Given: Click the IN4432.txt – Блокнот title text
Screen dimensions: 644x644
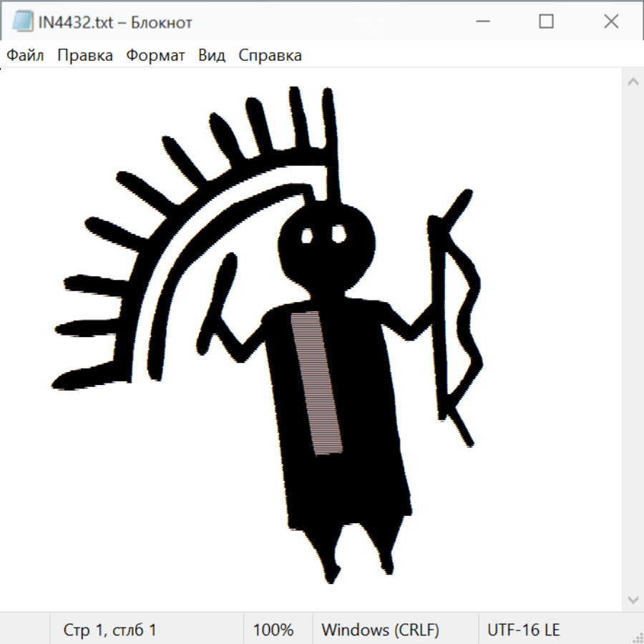Looking at the screenshot, I should pos(115,23).
